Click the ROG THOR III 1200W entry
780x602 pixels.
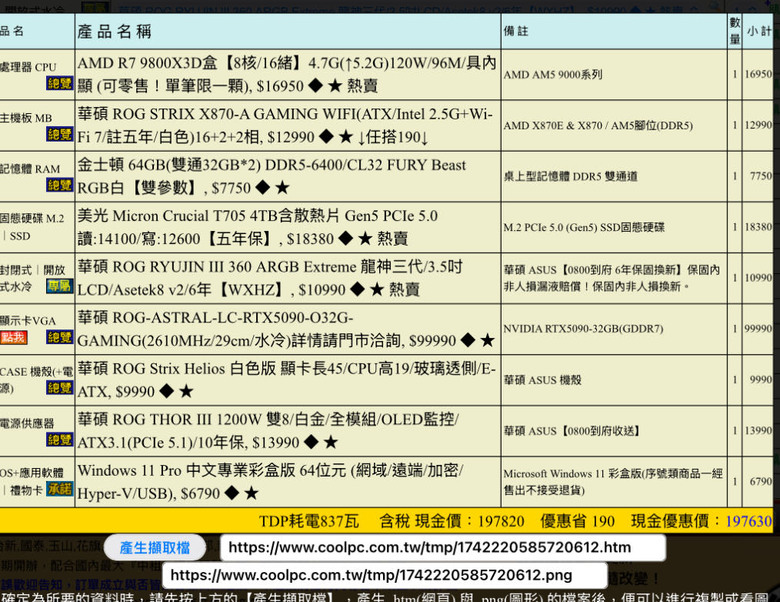pyautogui.click(x=268, y=431)
